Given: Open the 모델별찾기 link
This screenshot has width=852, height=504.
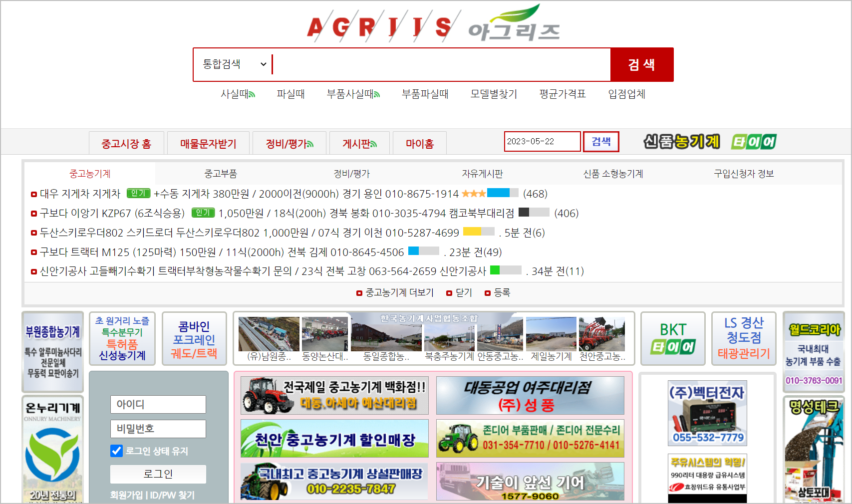Looking at the screenshot, I should 494,94.
